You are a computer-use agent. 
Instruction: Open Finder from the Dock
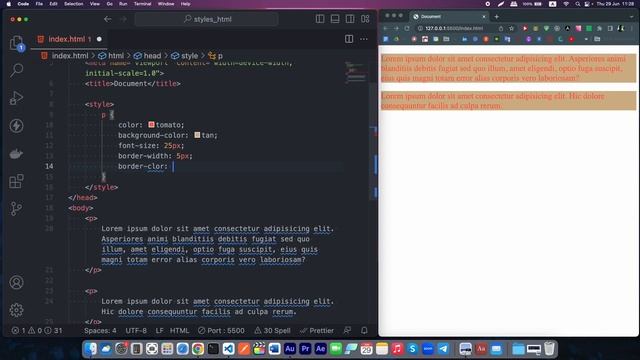[91, 349]
